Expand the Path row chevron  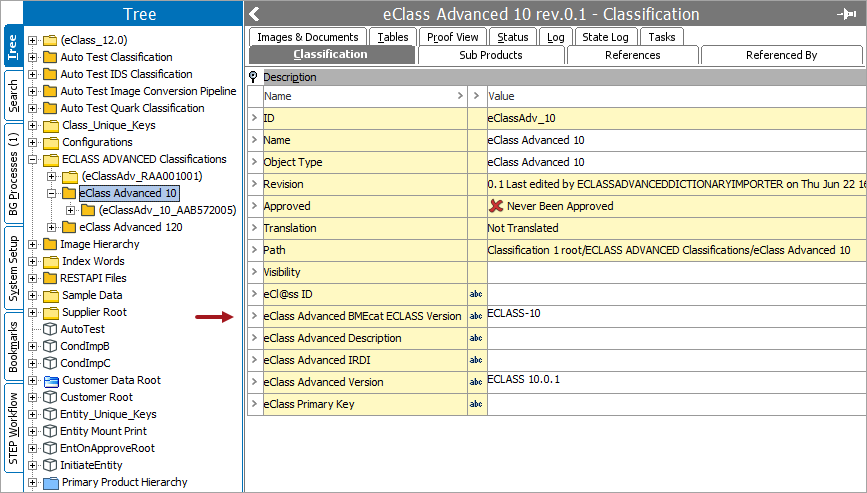[x=254, y=250]
